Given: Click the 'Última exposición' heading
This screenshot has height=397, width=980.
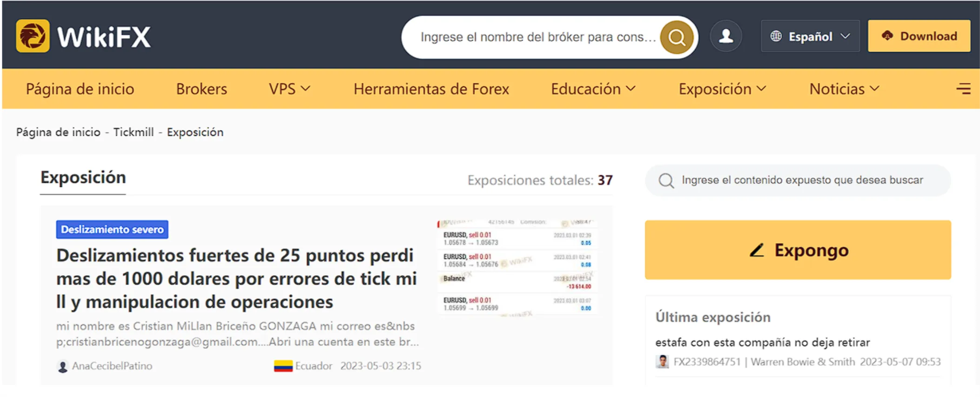Looking at the screenshot, I should pos(713,317).
